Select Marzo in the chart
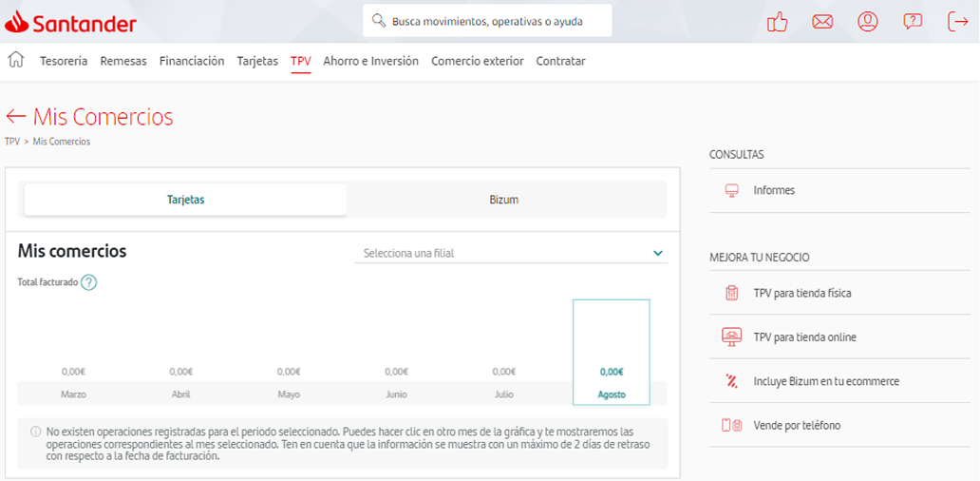 pos(73,394)
